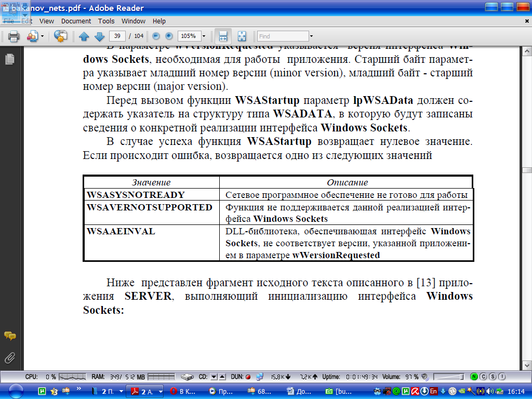
Task: Click the CPU usage graph in the status bar
Action: [x=72, y=377]
